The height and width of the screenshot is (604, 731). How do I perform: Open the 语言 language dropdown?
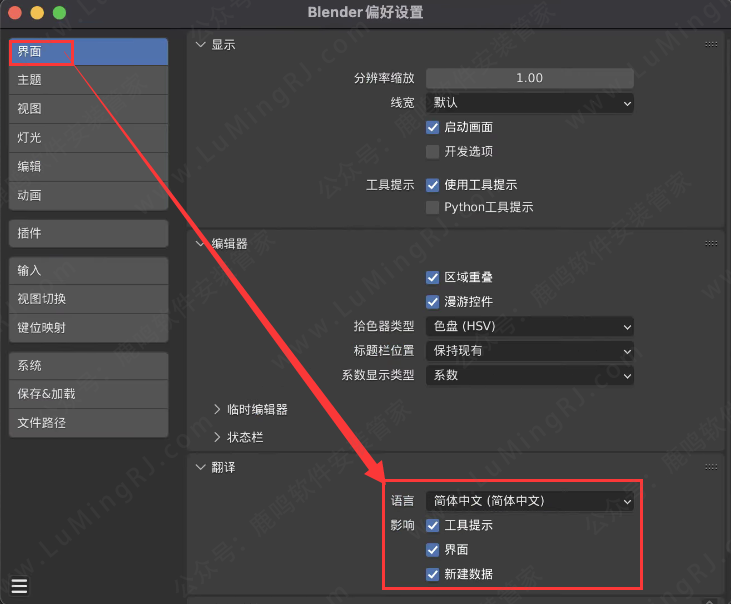(529, 500)
